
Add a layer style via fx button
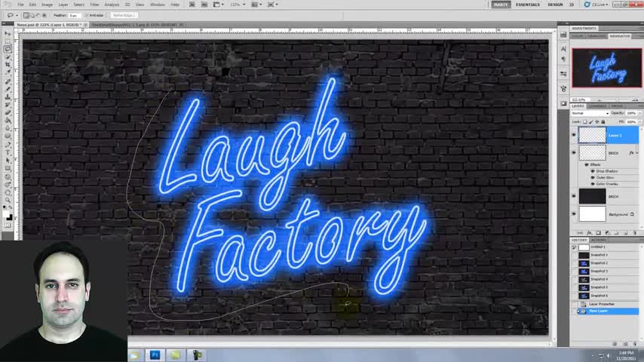590,233
